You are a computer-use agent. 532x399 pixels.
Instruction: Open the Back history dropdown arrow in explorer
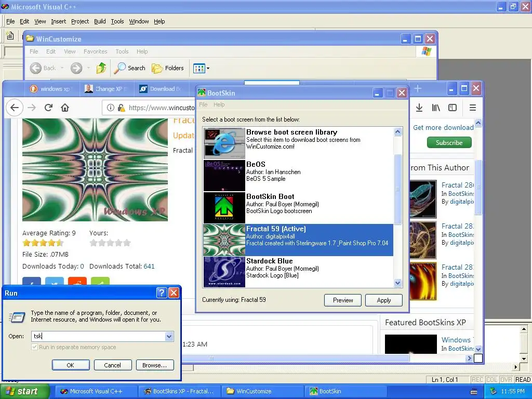[x=62, y=68]
